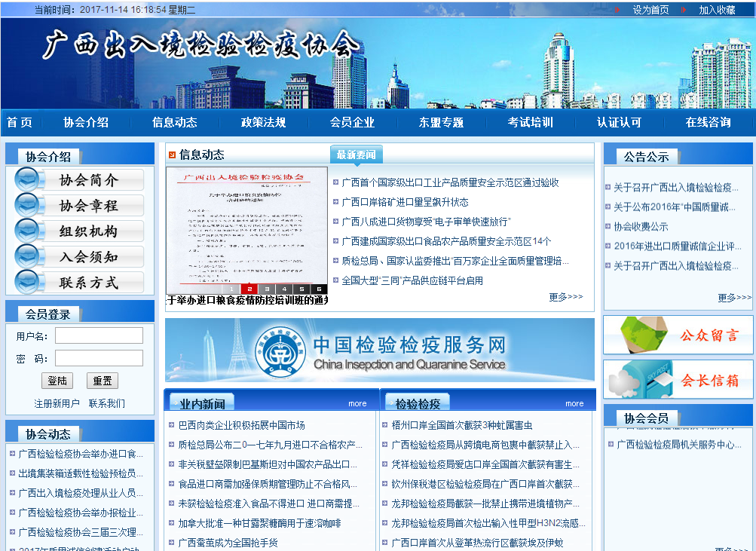This screenshot has height=551, width=756.
Task: Click the 登陆 login button
Action: pyautogui.click(x=57, y=381)
